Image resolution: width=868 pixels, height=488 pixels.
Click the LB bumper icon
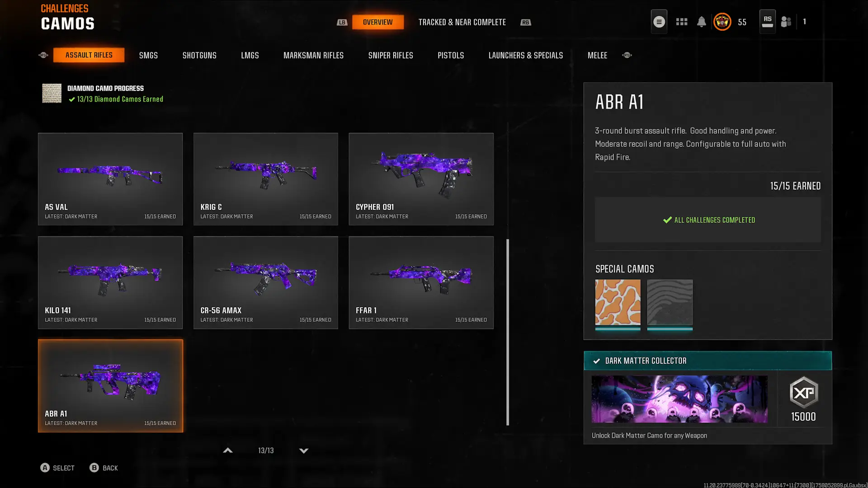pyautogui.click(x=342, y=22)
